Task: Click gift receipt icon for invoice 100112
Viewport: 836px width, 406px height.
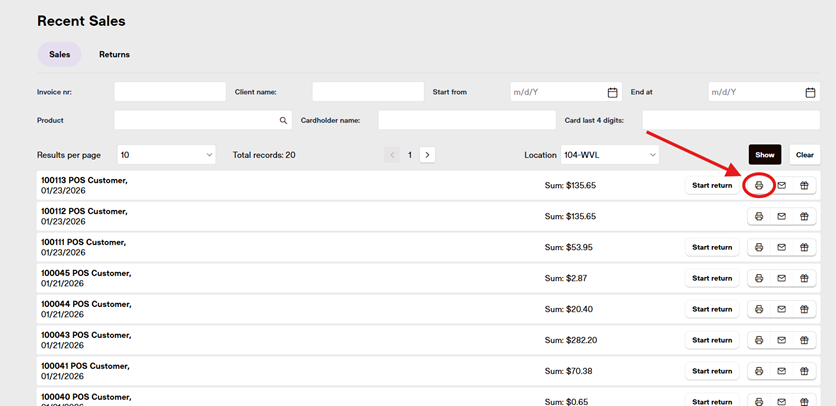Action: [x=803, y=217]
